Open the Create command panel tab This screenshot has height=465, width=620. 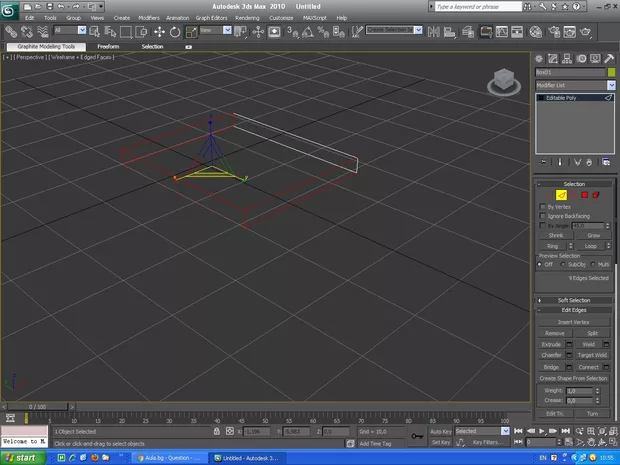coord(539,58)
